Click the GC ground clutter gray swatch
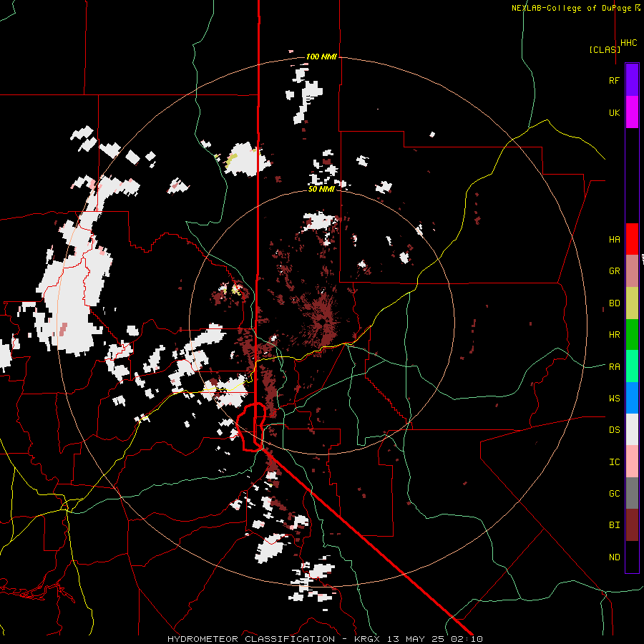Image resolution: width=644 pixels, height=644 pixels. point(632,493)
